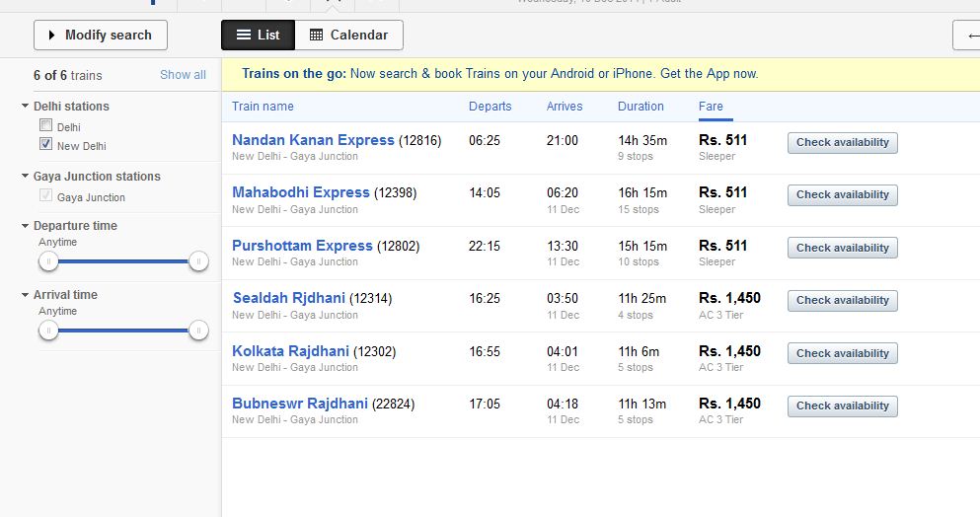Image resolution: width=980 pixels, height=517 pixels.
Task: Switch to List view
Action: [258, 36]
